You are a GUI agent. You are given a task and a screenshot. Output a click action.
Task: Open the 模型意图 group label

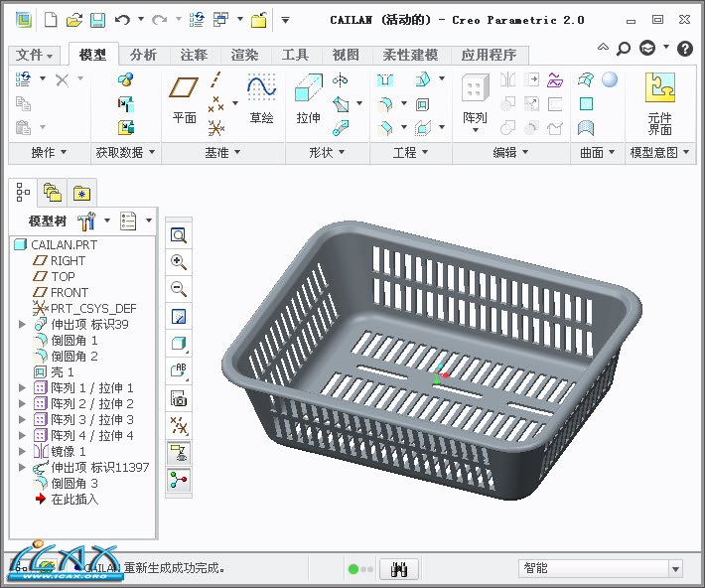[x=658, y=152]
